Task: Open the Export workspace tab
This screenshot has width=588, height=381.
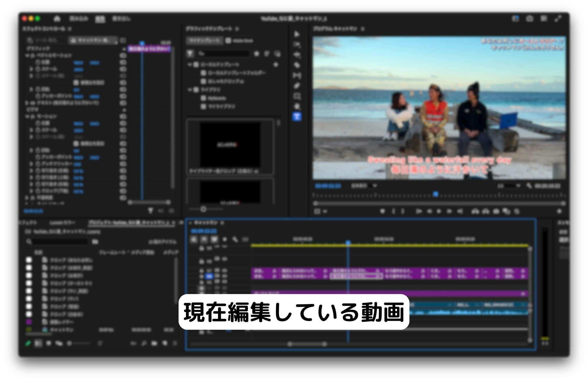Action: click(121, 19)
